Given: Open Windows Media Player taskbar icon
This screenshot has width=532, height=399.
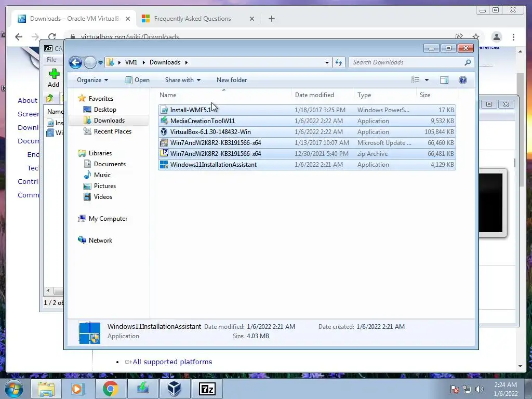Looking at the screenshot, I should click(77, 389).
